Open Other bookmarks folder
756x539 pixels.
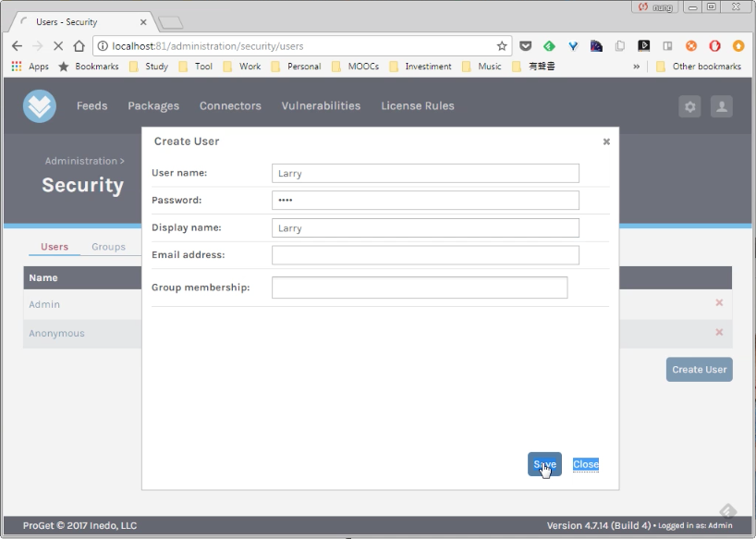[699, 66]
